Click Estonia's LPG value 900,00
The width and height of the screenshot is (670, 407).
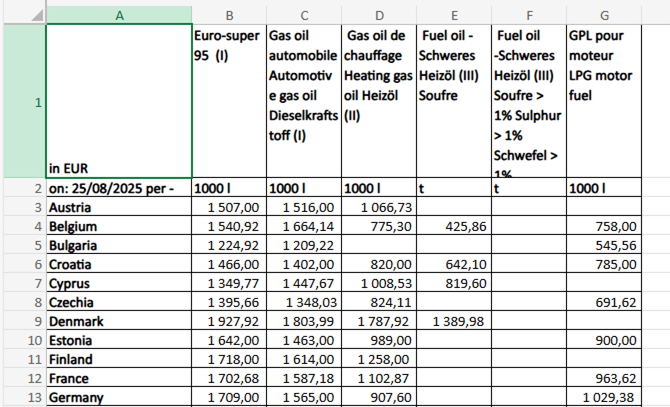604,340
